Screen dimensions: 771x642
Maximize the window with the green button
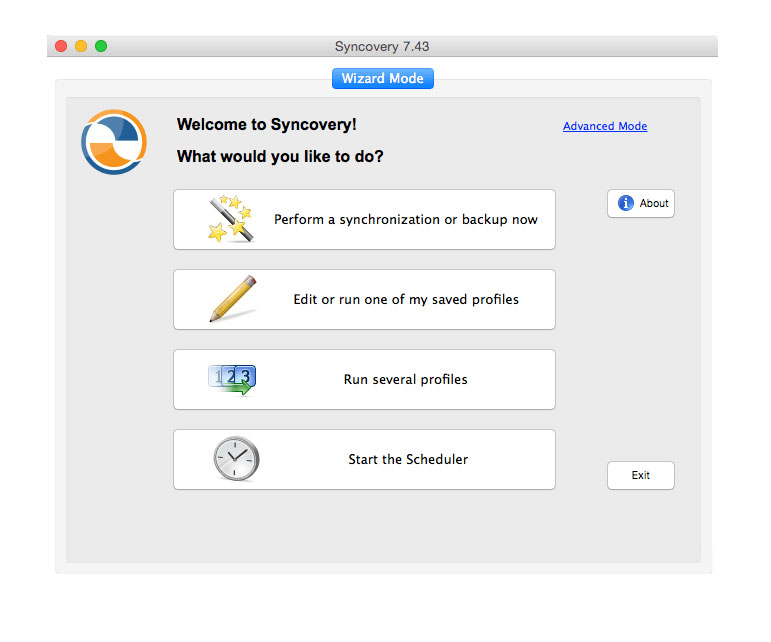(x=101, y=46)
